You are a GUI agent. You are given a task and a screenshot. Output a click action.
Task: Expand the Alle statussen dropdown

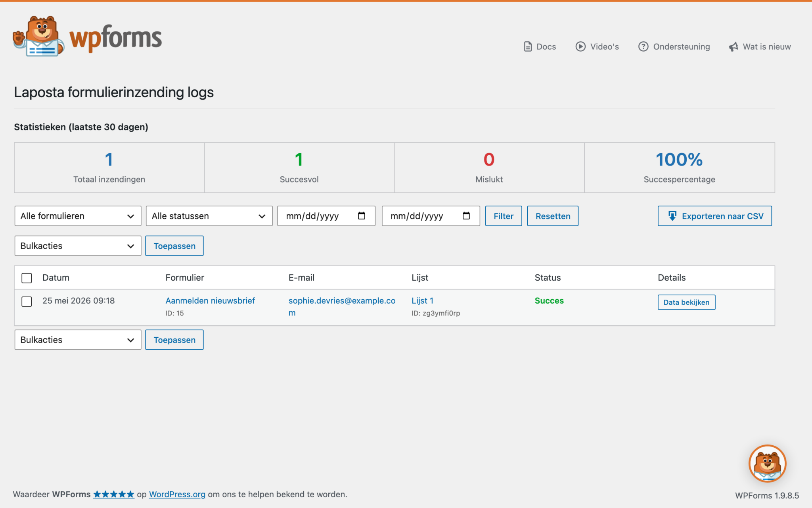(x=209, y=216)
